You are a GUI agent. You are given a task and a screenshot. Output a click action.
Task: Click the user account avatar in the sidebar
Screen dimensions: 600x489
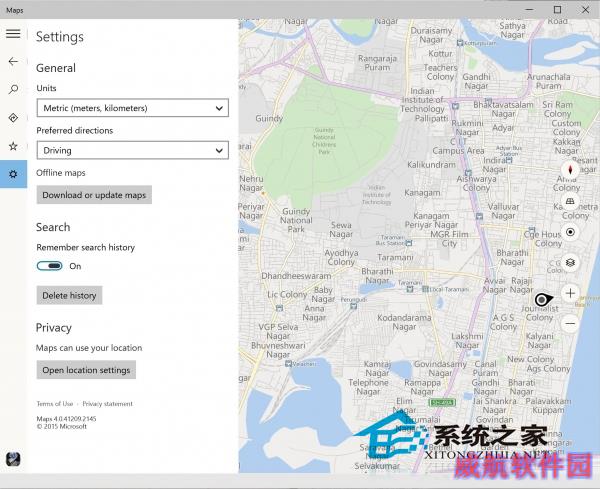13,459
